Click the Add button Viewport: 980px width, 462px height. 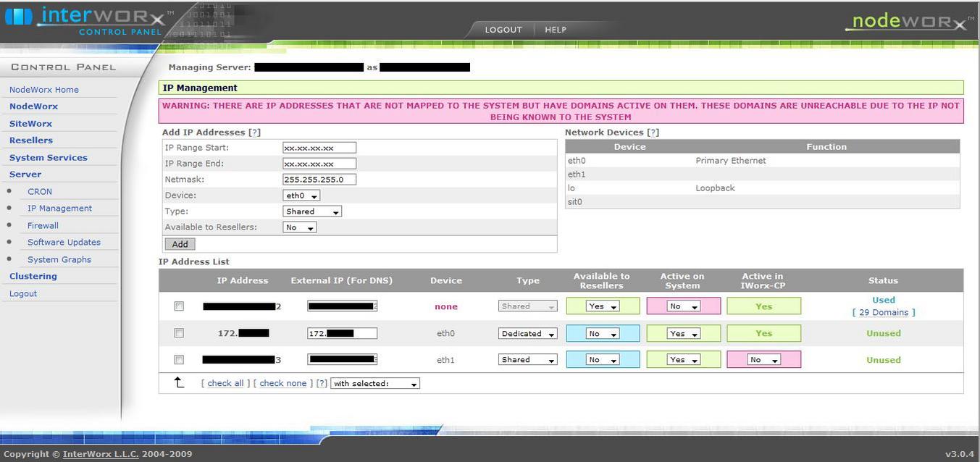tap(180, 245)
